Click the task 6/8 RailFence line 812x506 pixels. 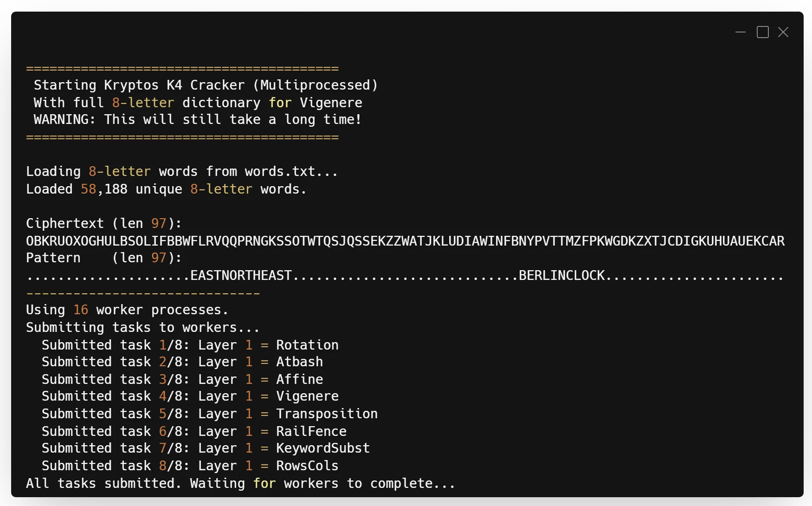(194, 431)
